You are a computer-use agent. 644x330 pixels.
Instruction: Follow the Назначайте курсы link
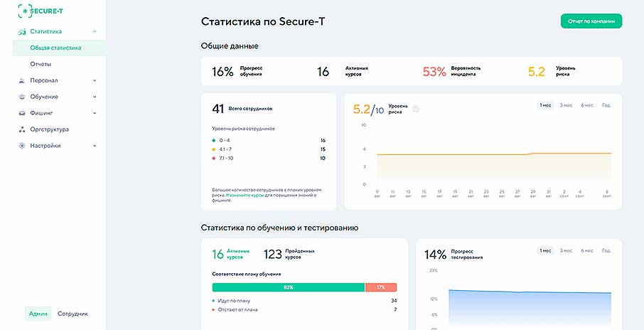pos(247,196)
